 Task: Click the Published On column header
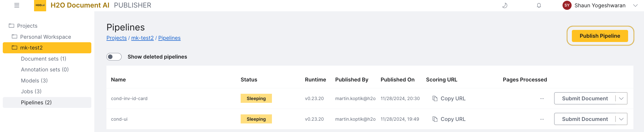click(398, 80)
